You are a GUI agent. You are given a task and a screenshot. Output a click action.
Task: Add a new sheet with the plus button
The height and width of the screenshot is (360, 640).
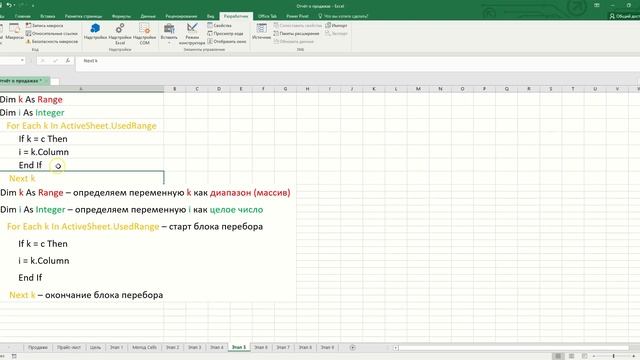pyautogui.click(x=353, y=347)
